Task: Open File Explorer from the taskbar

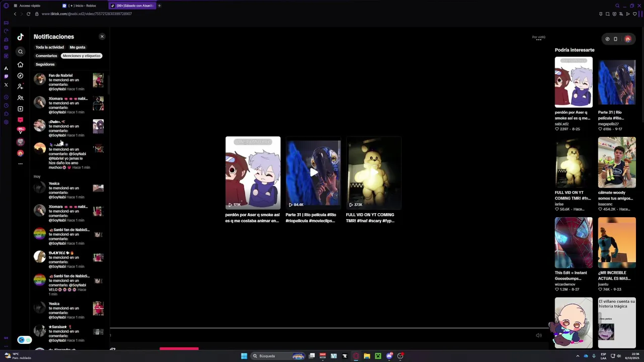Action: coord(367,356)
